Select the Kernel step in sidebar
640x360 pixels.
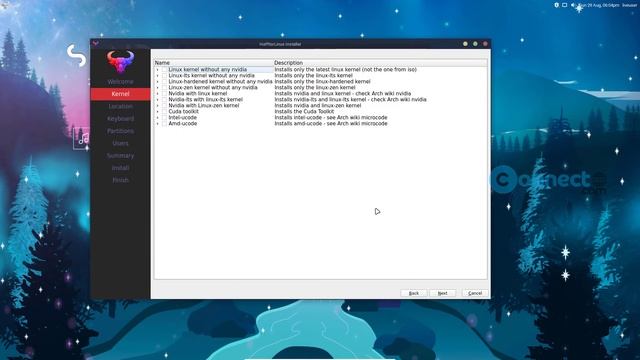120,94
